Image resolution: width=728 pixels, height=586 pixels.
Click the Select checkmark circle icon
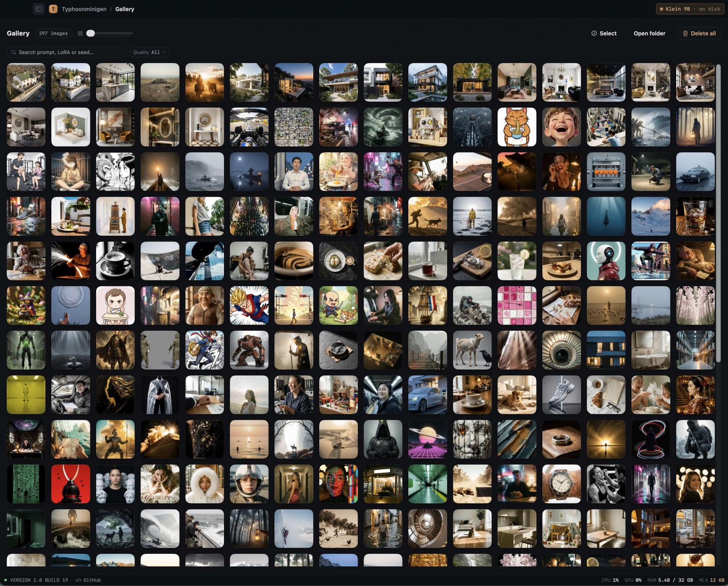594,34
